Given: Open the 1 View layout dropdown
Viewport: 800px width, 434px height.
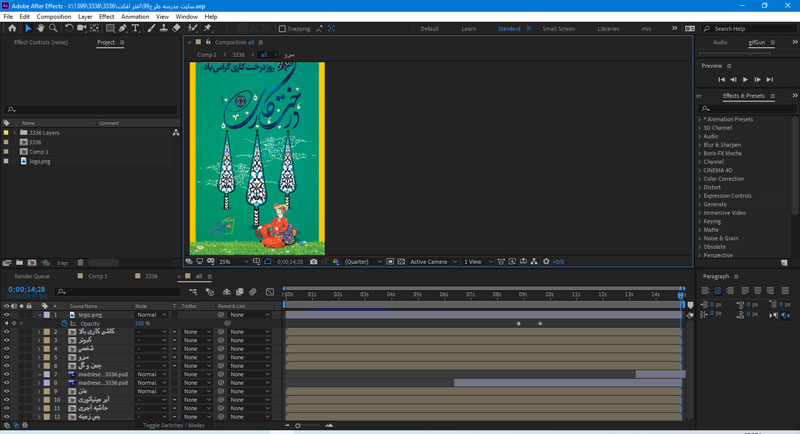Looking at the screenshot, I should click(x=478, y=262).
